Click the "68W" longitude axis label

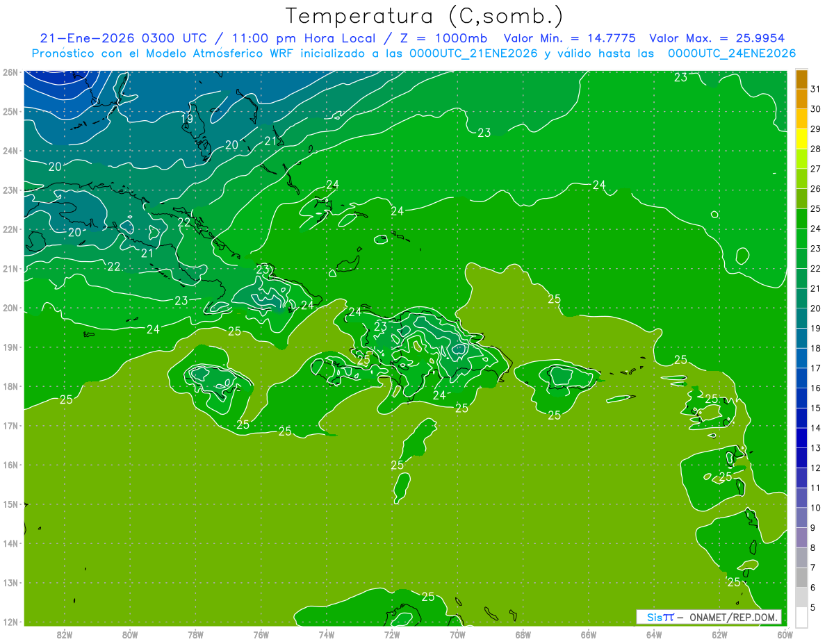pyautogui.click(x=523, y=634)
